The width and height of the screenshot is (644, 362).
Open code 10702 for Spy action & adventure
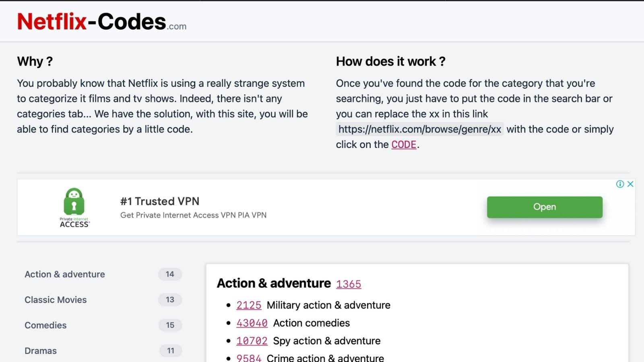coord(252,341)
